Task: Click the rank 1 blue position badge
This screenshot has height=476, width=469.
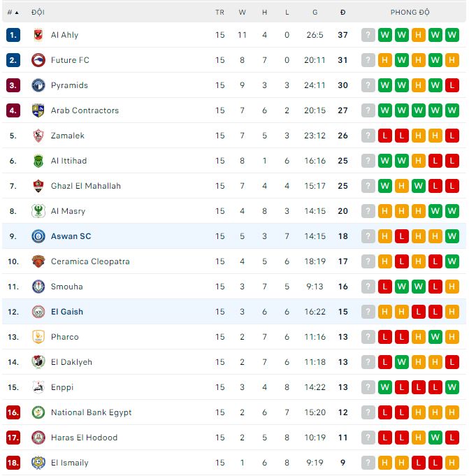Action: coord(13,35)
